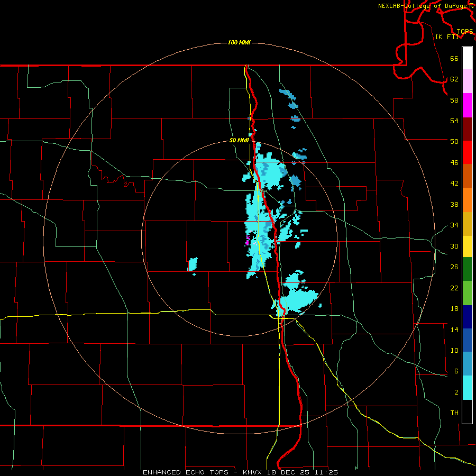The image size is (476, 476).
Task: Click the 'TOPS' legend title
Action: click(465, 32)
